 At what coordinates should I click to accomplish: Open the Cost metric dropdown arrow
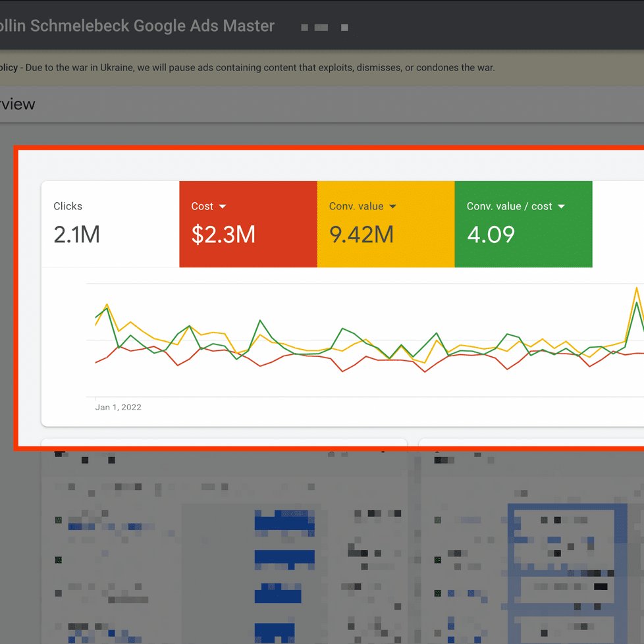point(223,206)
